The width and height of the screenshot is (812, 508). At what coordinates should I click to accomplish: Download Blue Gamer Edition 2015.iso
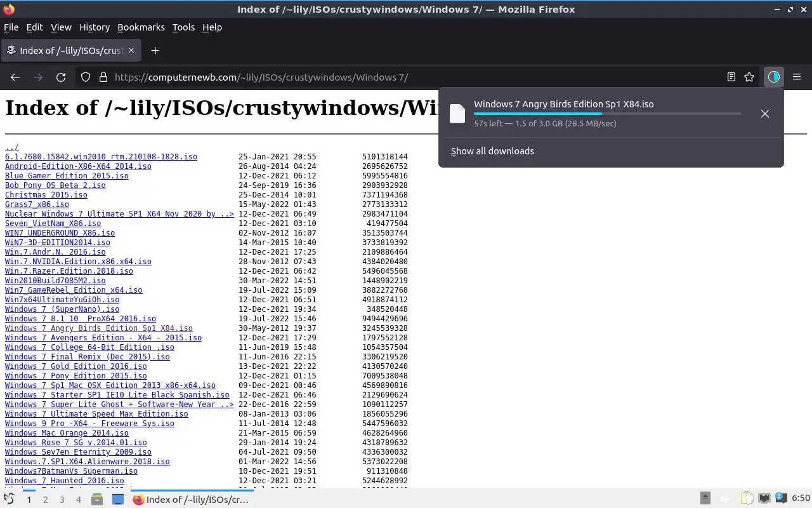point(67,176)
